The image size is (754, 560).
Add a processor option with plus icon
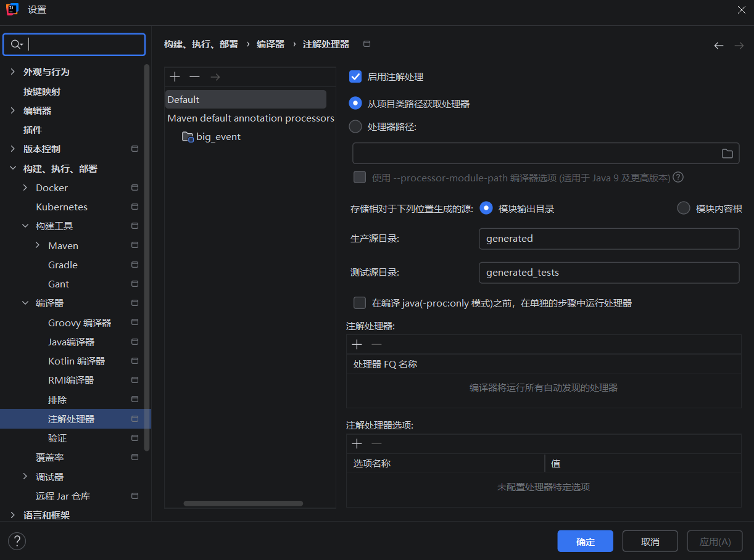(x=357, y=443)
